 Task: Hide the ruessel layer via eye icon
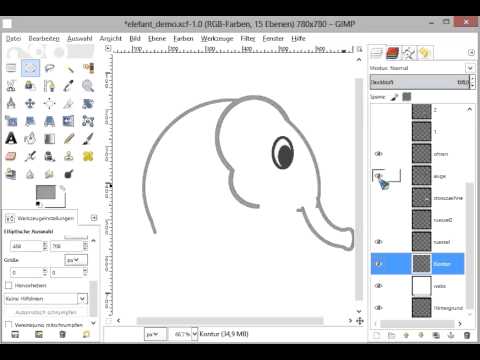click(x=378, y=242)
